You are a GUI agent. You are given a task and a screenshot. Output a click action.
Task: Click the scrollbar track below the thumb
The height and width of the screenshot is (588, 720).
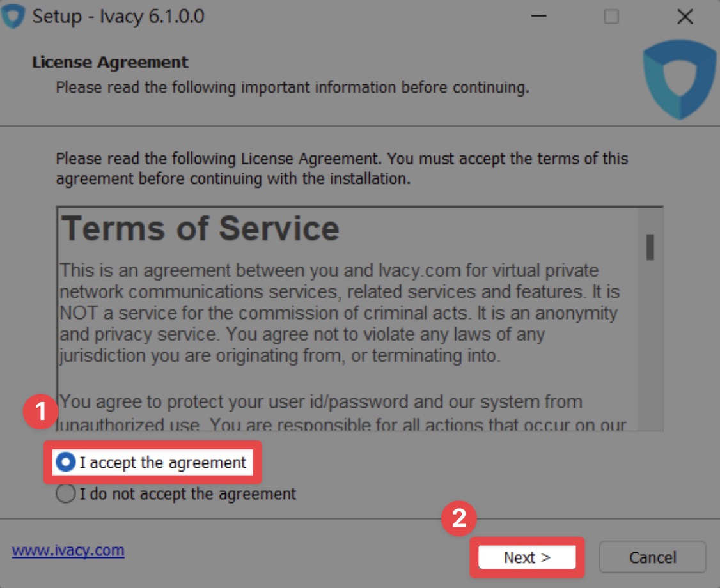(650, 344)
